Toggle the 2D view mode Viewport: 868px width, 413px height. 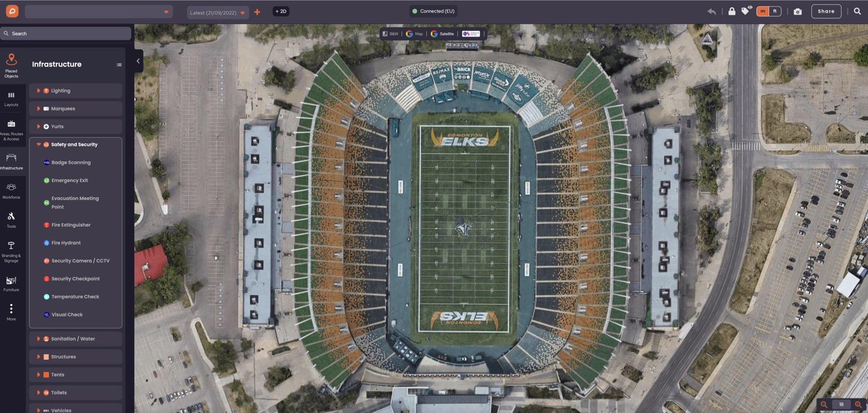tap(281, 11)
